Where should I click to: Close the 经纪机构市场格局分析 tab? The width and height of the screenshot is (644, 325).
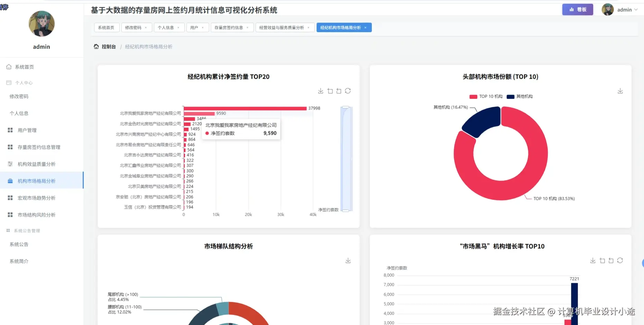pyautogui.click(x=365, y=28)
